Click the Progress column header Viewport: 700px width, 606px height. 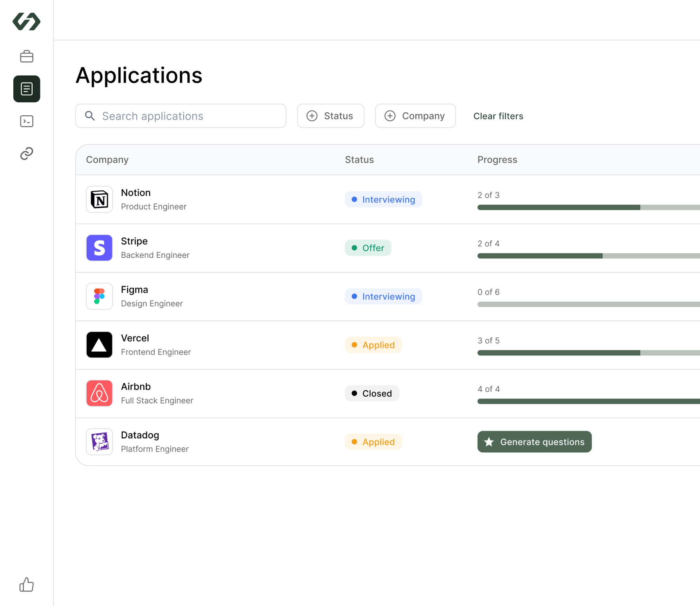tap(497, 160)
